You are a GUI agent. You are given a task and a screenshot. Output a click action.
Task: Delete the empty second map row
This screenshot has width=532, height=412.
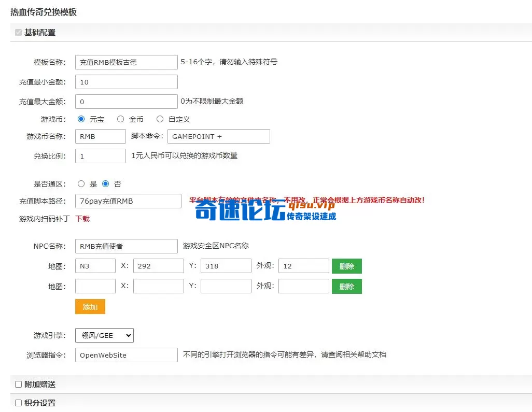pos(346,286)
